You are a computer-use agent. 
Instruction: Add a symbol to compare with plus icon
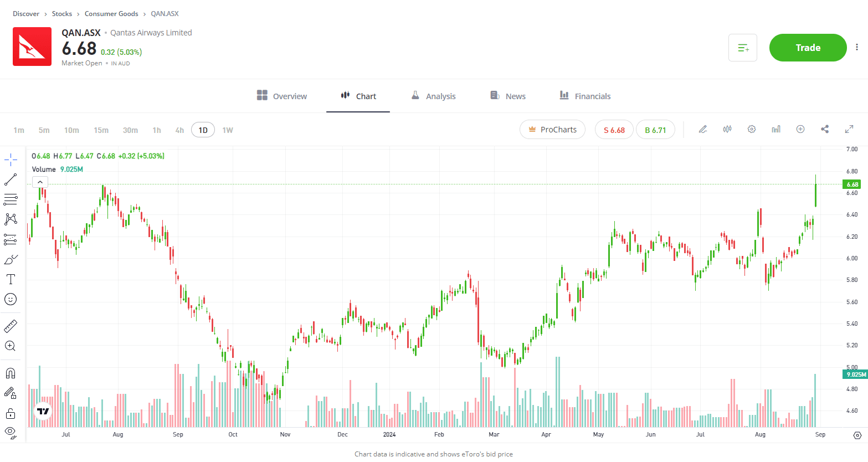[x=800, y=129]
